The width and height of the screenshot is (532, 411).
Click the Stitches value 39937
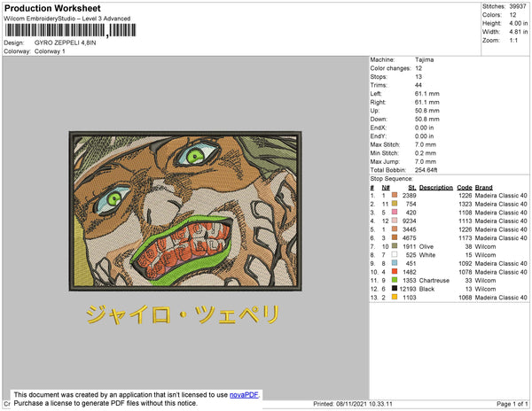click(x=518, y=6)
